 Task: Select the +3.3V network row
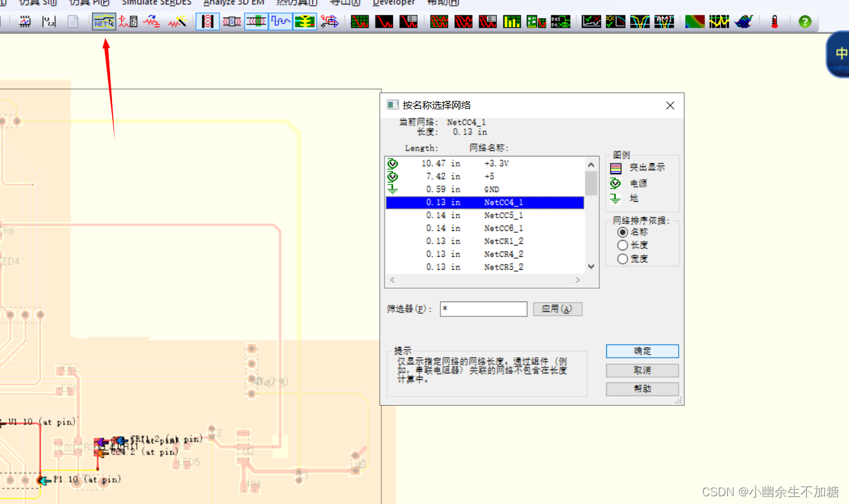(x=485, y=164)
